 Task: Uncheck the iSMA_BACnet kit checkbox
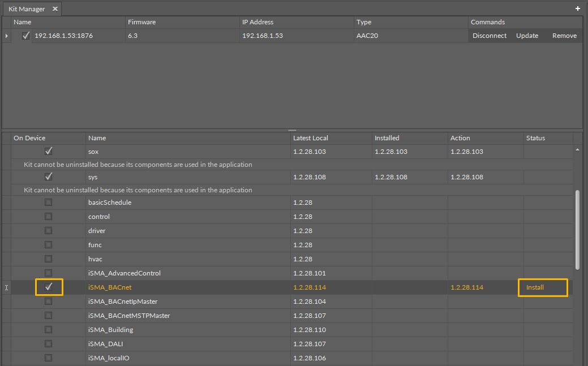(49, 287)
